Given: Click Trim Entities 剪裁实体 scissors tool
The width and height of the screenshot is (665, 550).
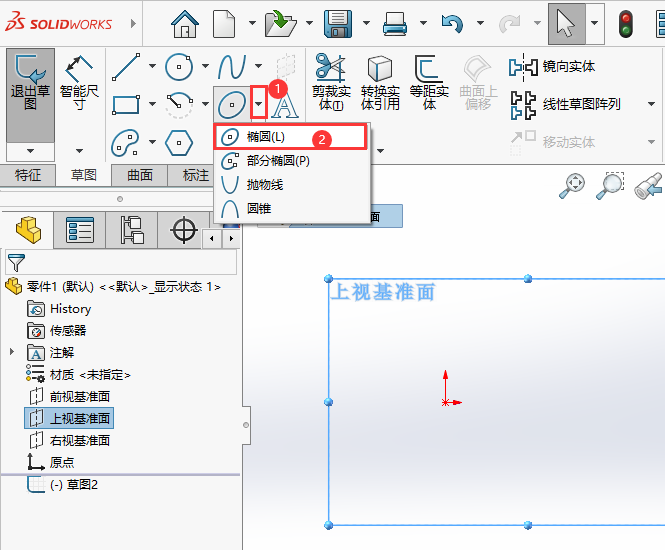Looking at the screenshot, I should click(x=331, y=81).
